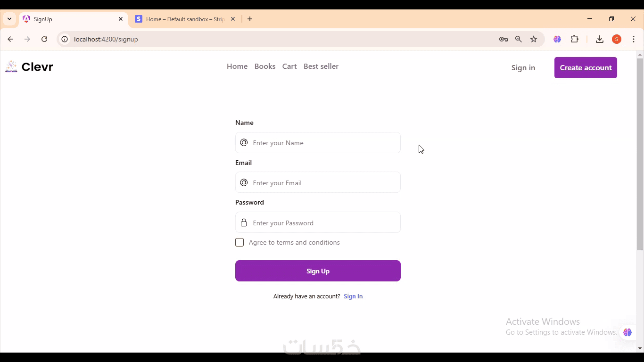Check Agree to terms and conditions
The width and height of the screenshot is (644, 362).
coord(239,242)
